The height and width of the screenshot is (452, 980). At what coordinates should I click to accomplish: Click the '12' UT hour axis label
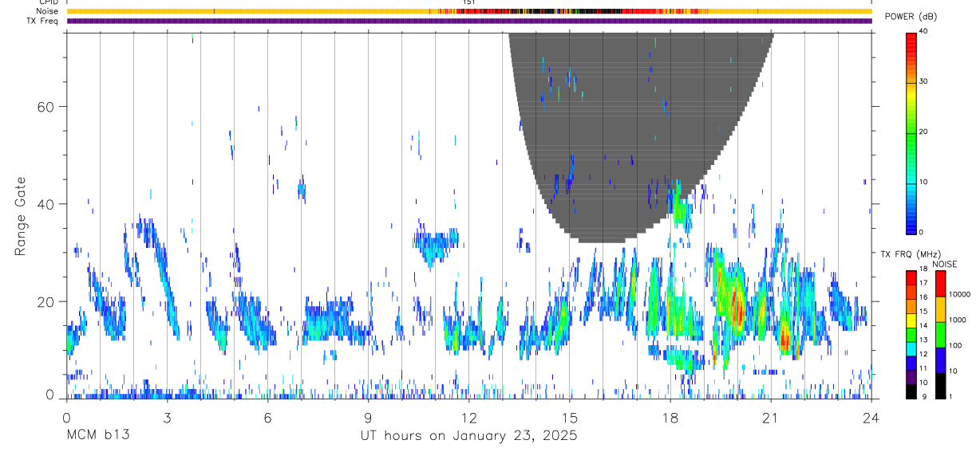(468, 417)
